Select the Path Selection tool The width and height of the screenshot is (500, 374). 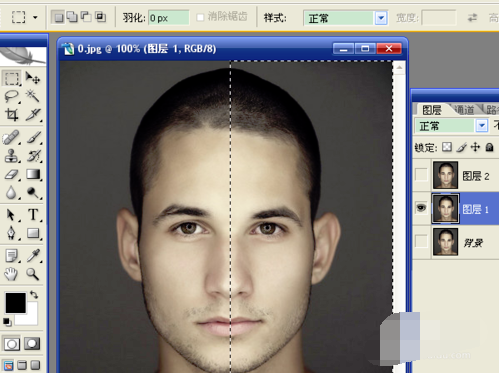tap(12, 215)
